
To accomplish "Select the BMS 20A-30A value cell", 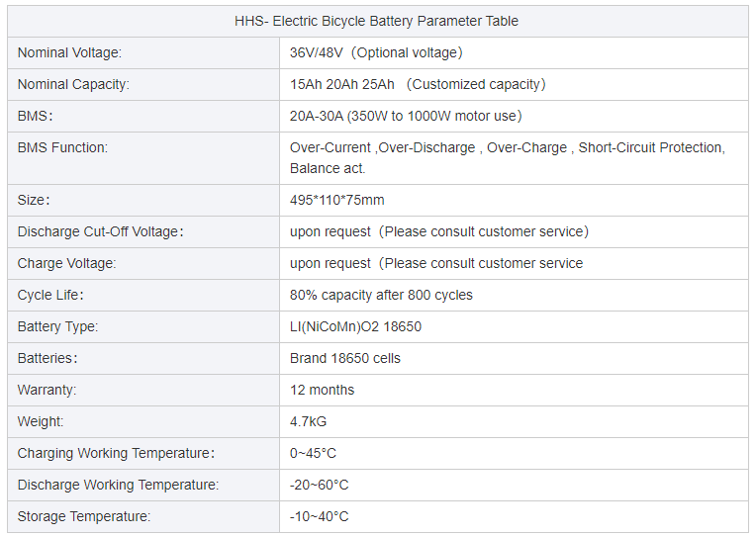I will [406, 116].
